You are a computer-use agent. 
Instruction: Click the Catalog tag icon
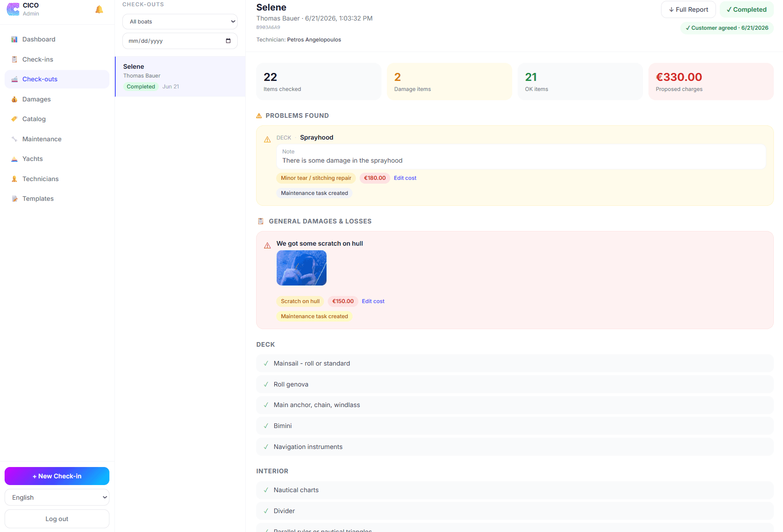click(x=14, y=119)
